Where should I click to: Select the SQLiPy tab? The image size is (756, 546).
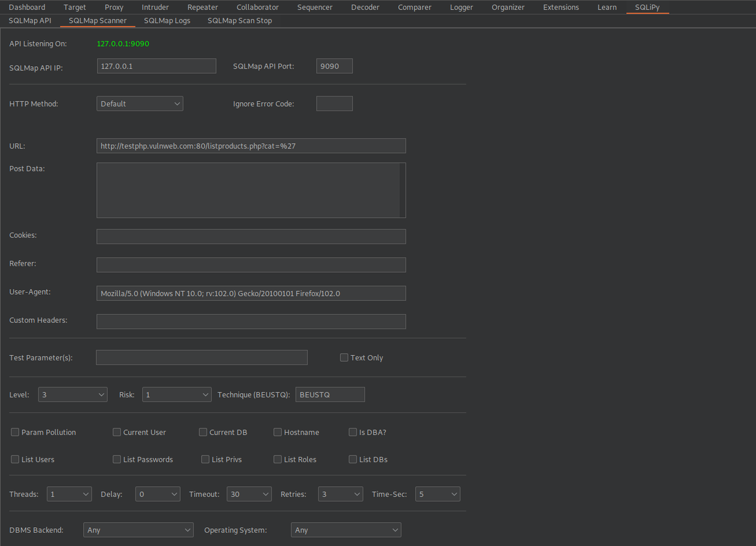point(648,8)
